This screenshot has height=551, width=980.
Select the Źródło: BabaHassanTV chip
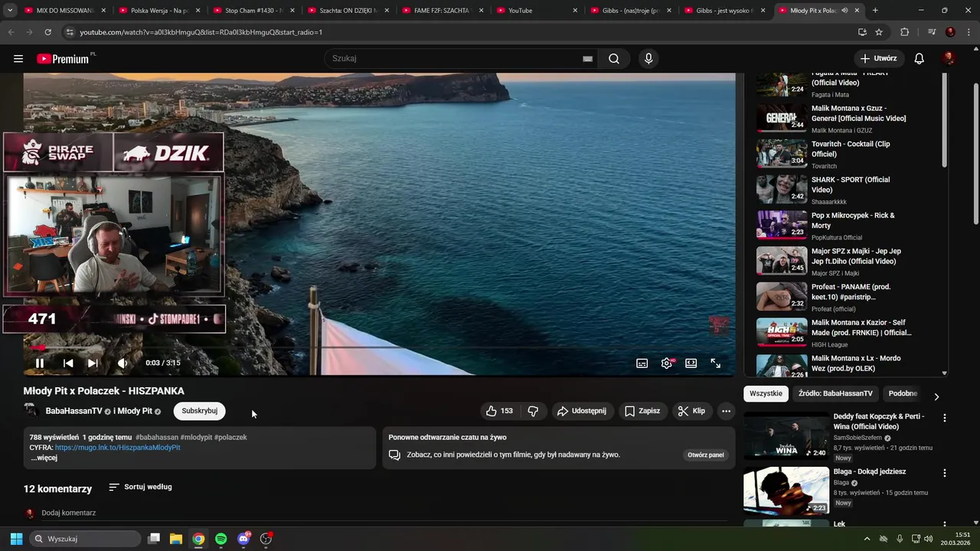(x=835, y=393)
